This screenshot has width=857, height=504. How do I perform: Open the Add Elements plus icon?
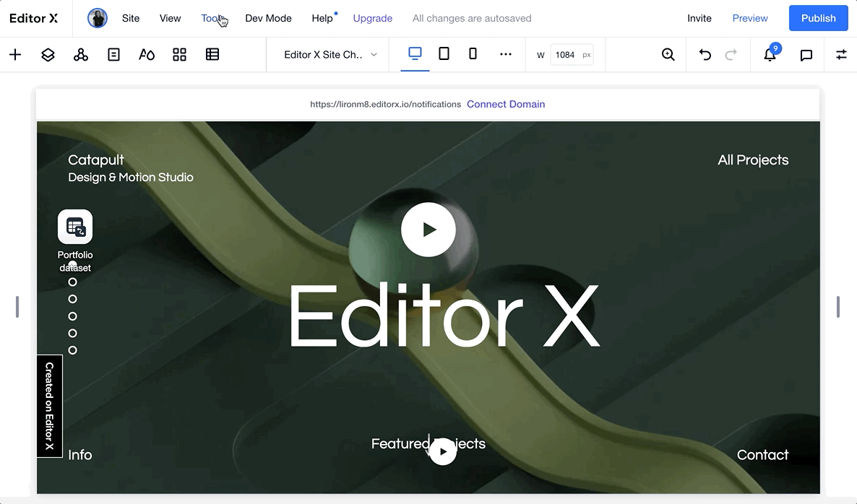coord(15,55)
